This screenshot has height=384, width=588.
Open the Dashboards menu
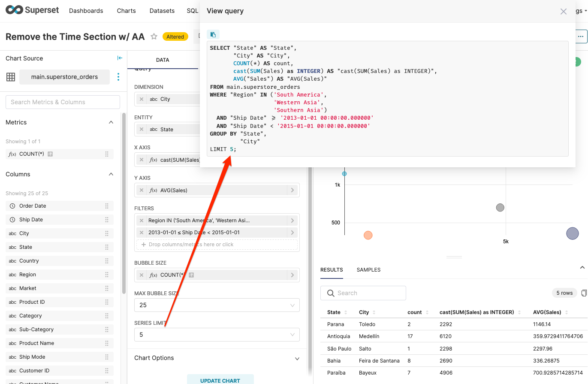pyautogui.click(x=86, y=11)
